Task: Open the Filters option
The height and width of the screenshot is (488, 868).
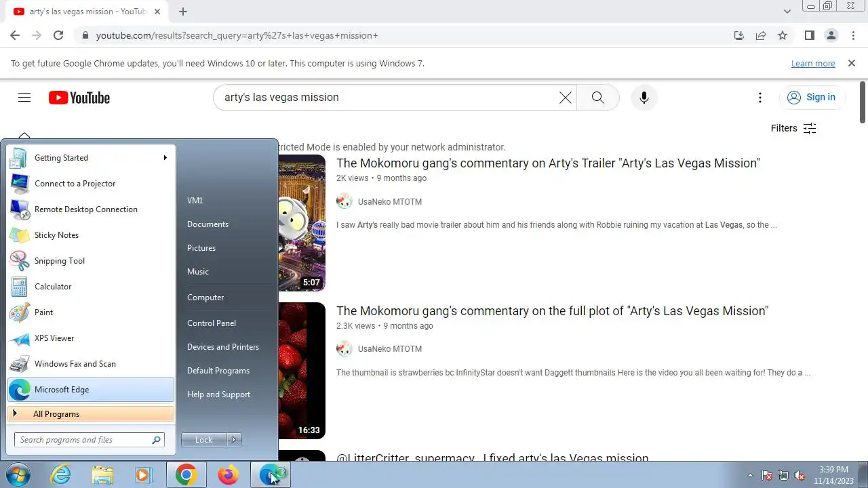Action: pyautogui.click(x=793, y=128)
